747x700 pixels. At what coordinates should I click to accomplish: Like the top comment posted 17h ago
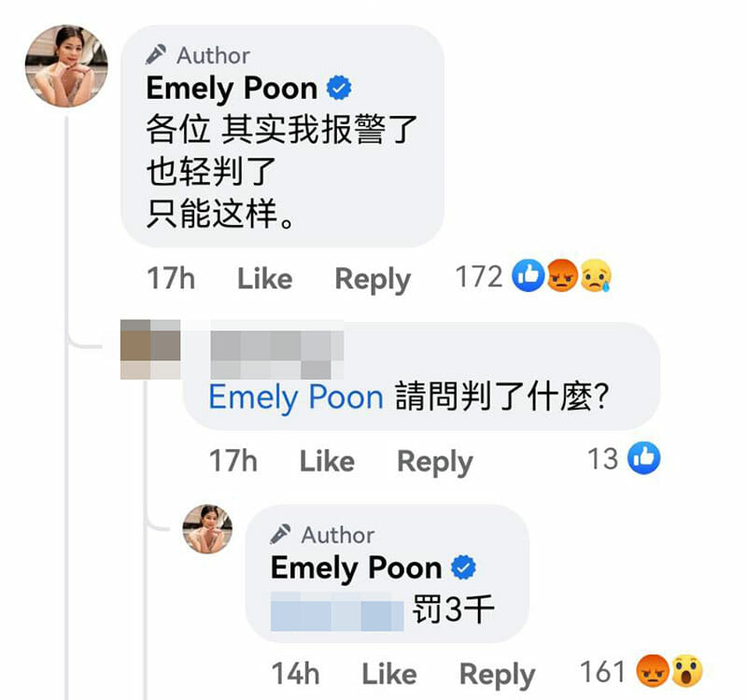click(265, 278)
